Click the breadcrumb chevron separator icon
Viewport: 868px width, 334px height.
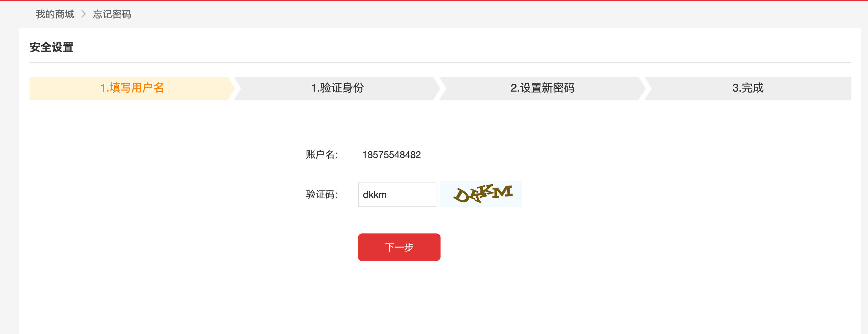click(x=84, y=14)
